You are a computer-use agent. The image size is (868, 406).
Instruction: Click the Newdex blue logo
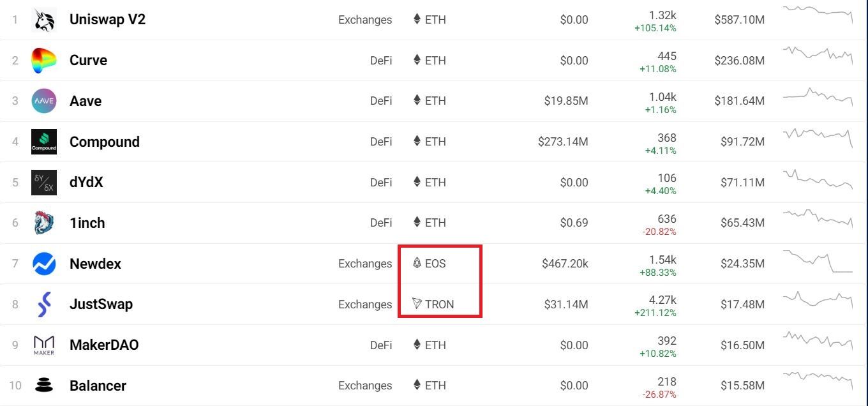tap(44, 264)
